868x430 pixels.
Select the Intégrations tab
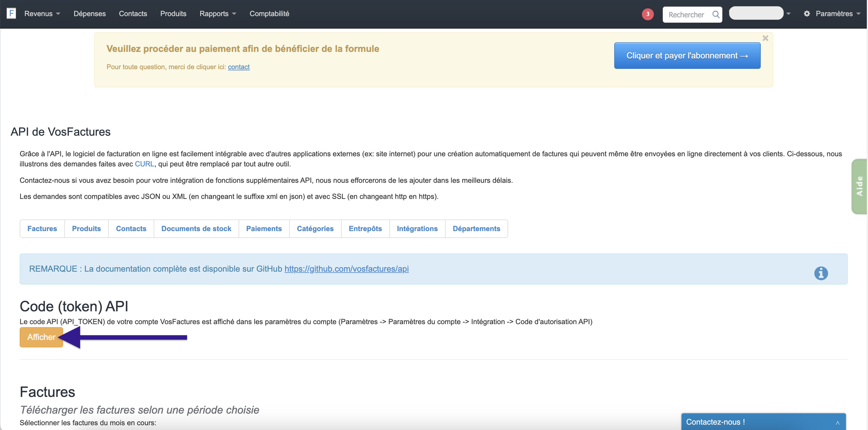[417, 229]
